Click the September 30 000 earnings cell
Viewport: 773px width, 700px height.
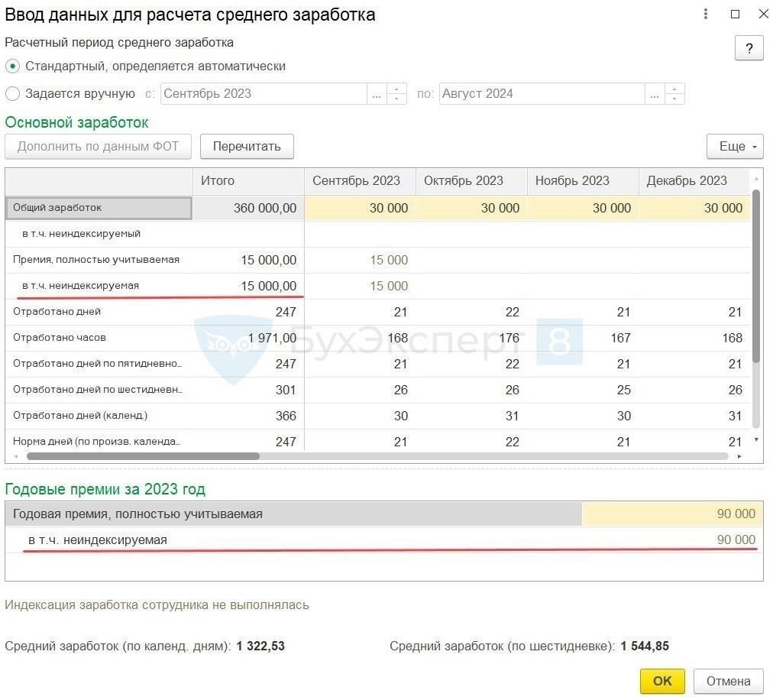tap(361, 208)
